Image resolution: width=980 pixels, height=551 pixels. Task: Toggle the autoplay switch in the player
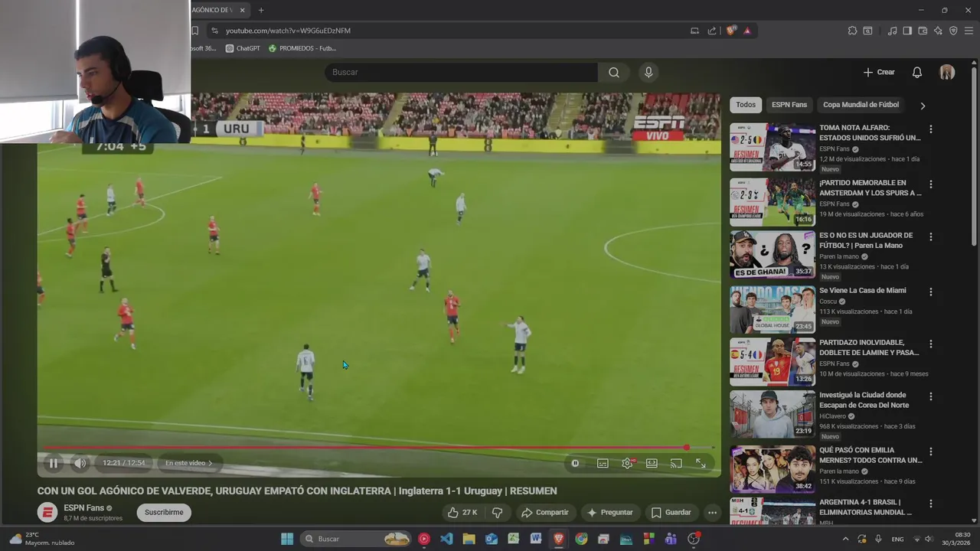pyautogui.click(x=575, y=463)
